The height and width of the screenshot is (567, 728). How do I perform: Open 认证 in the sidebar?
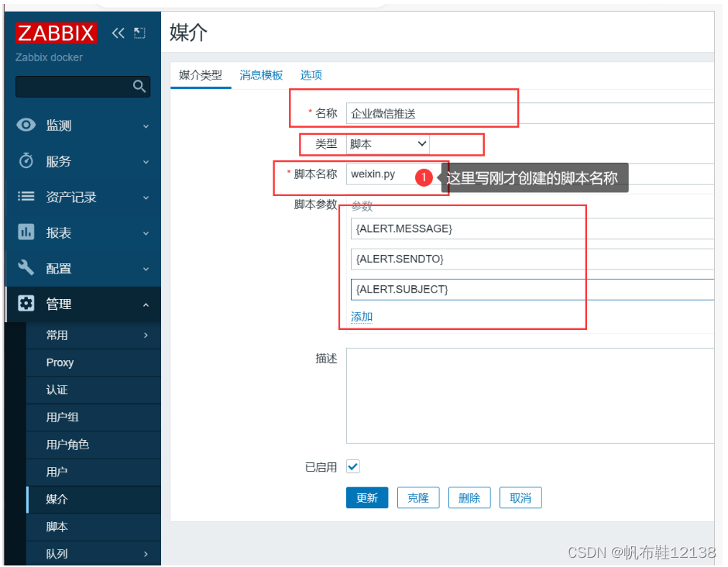pos(93,390)
